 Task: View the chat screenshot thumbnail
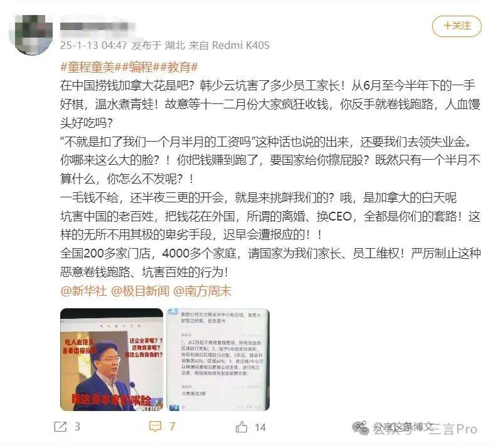pyautogui.click(x=218, y=360)
